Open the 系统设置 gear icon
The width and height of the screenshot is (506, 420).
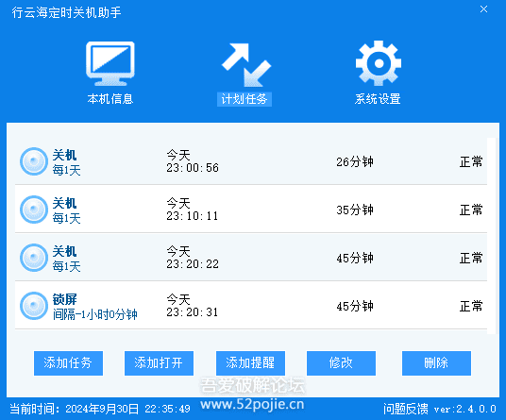tap(379, 63)
